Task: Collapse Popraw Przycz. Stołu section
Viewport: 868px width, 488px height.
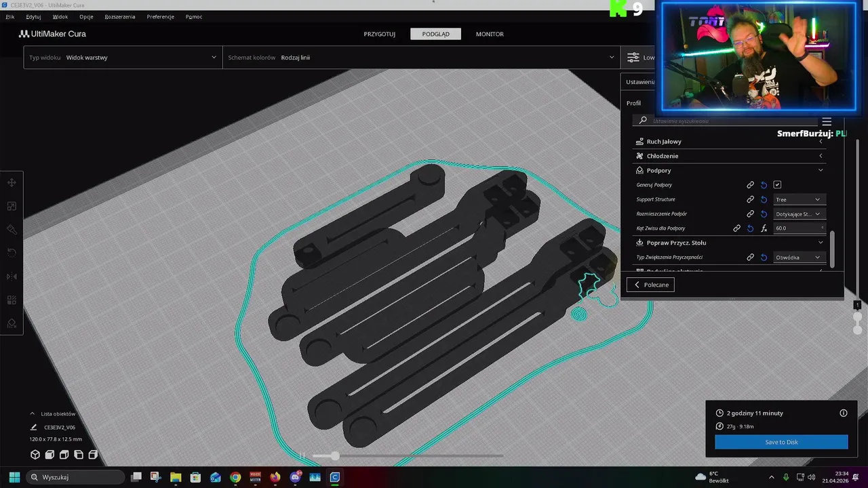Action: (730, 243)
